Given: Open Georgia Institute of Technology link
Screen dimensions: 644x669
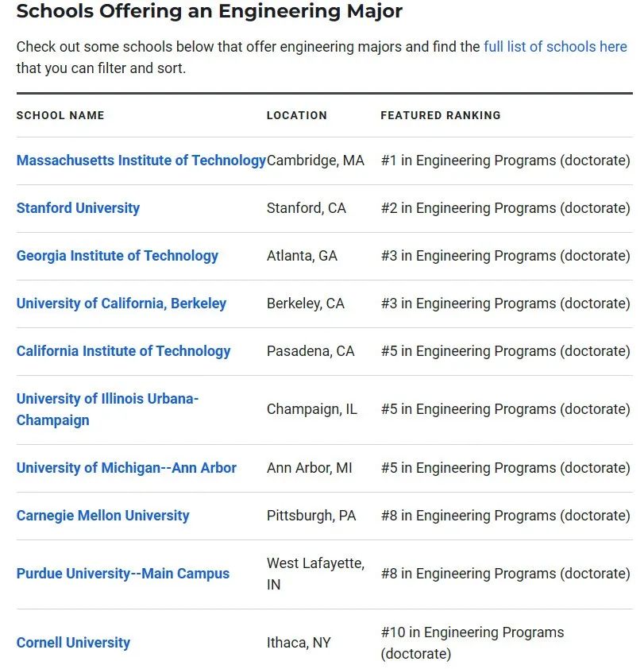Looking at the screenshot, I should click(118, 256).
